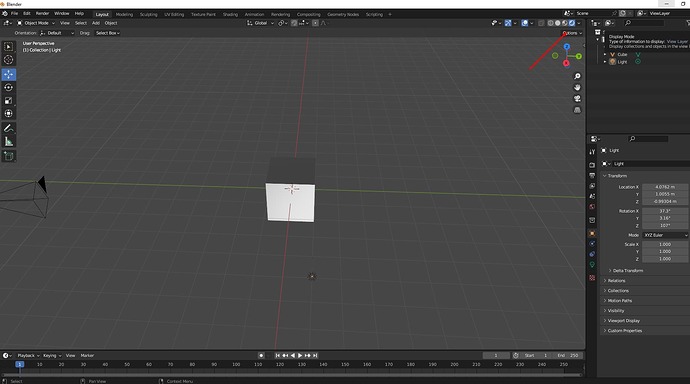Click the blue Z axis gizmo ball
690x384 pixels.
567,47
